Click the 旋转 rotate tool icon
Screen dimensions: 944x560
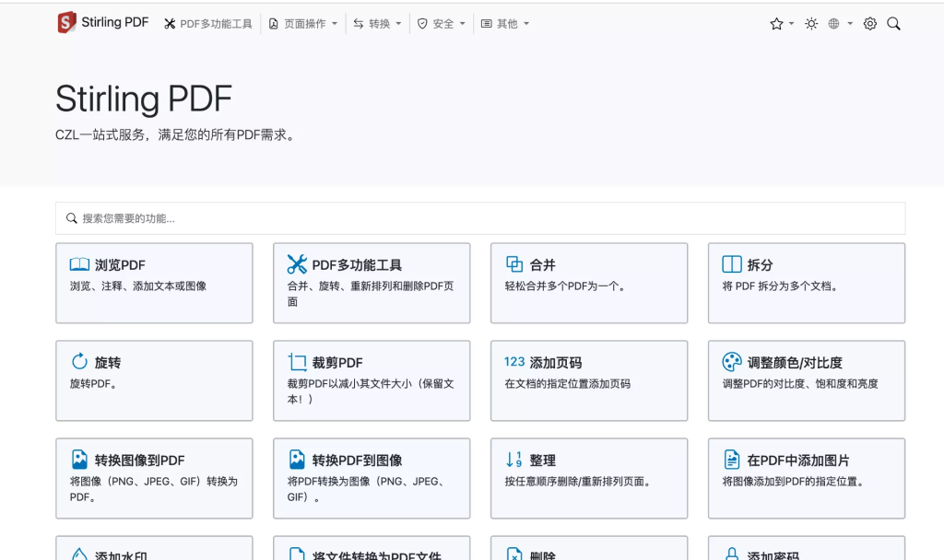[78, 362]
